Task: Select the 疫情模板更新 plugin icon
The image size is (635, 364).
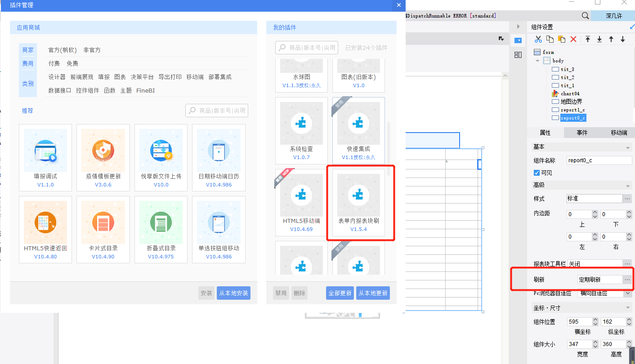Action: click(x=103, y=151)
